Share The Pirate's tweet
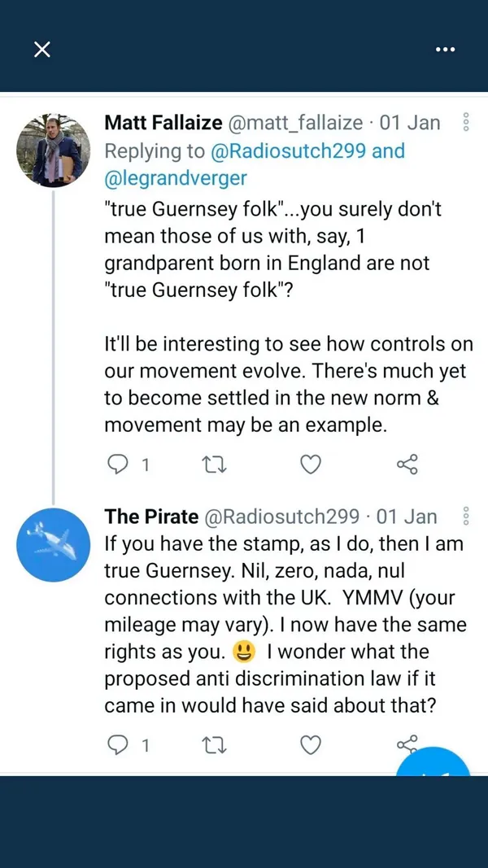488x868 pixels. click(407, 743)
